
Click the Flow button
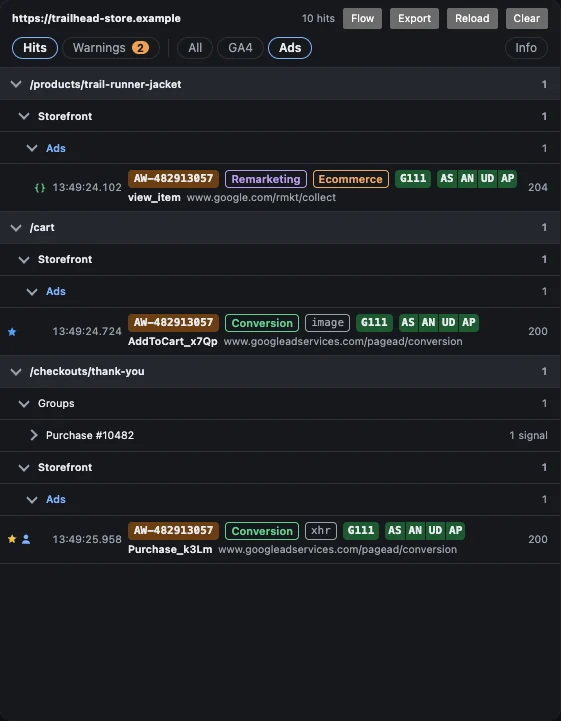tap(362, 18)
